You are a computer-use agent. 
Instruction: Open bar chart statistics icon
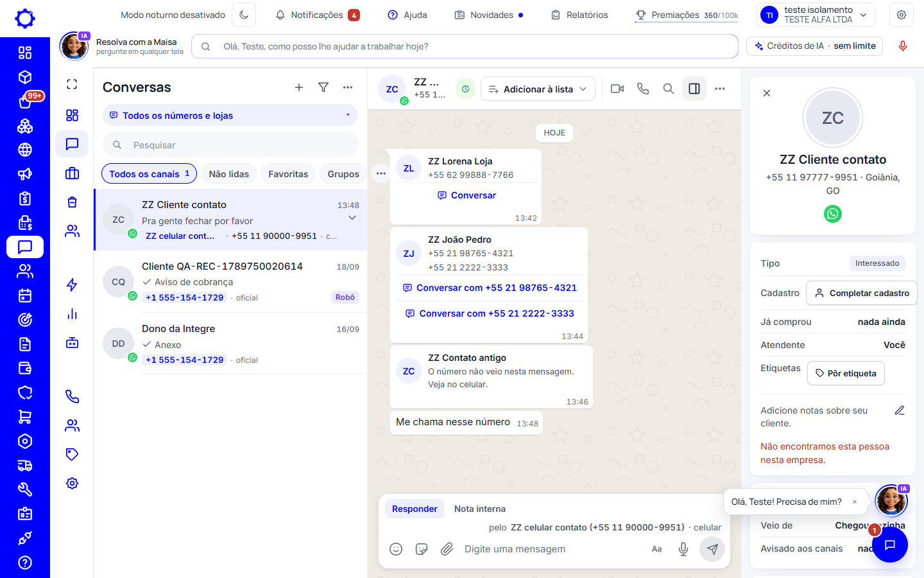pos(72,314)
